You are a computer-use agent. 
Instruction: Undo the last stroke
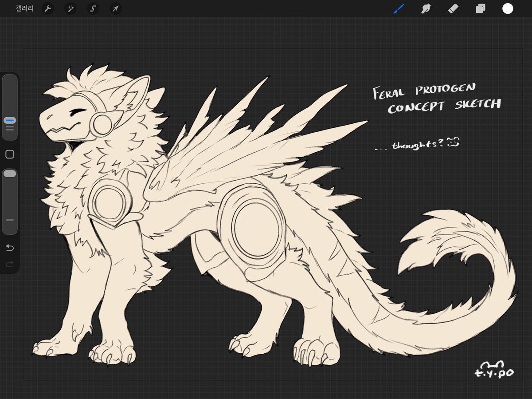click(10, 248)
